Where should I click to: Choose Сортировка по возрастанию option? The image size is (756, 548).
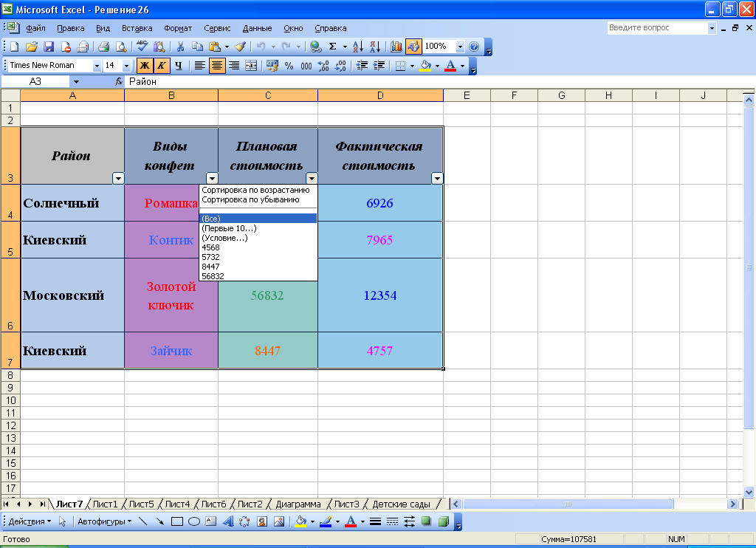(258, 190)
